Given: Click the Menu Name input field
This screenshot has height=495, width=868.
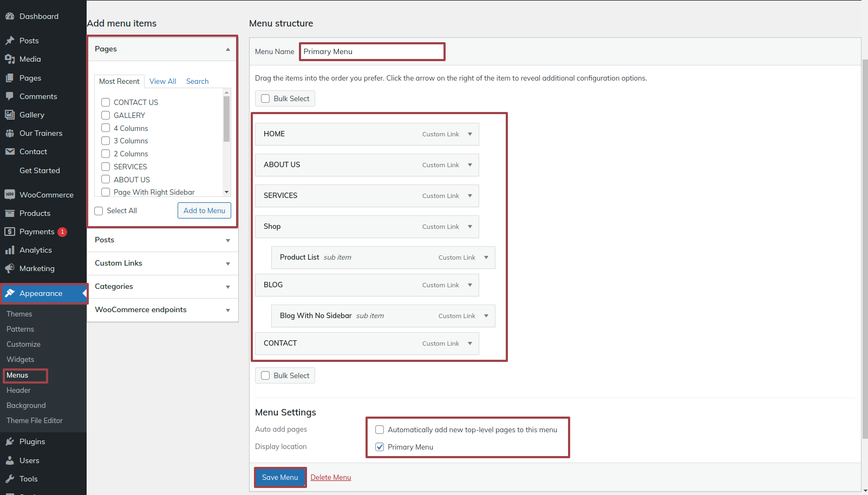Looking at the screenshot, I should point(371,51).
